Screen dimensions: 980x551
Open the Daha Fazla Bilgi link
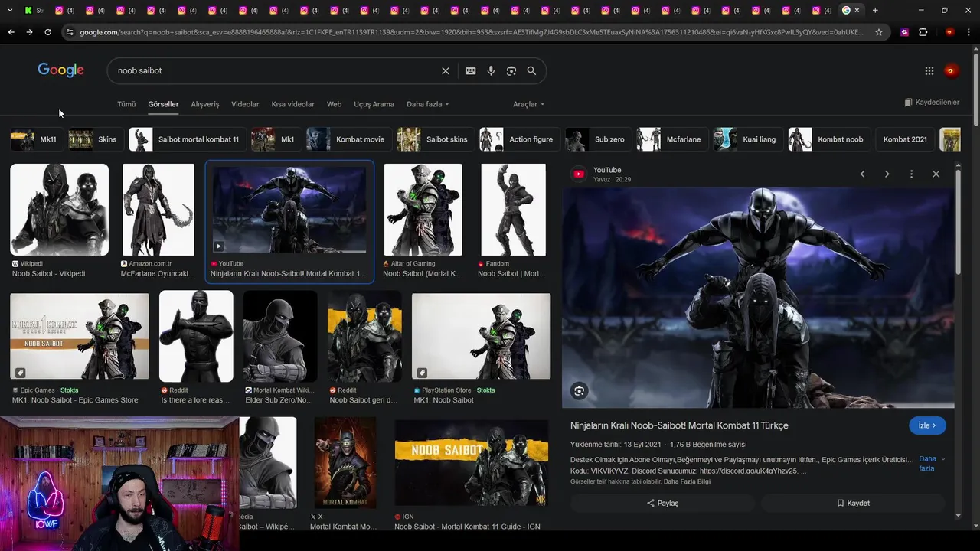[x=687, y=481]
